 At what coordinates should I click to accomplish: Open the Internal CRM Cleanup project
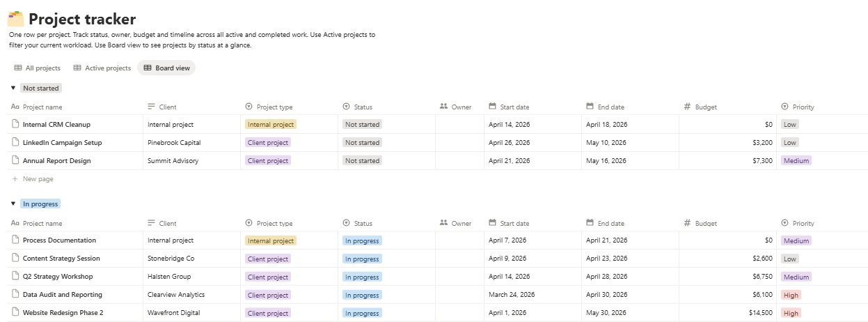(56, 124)
